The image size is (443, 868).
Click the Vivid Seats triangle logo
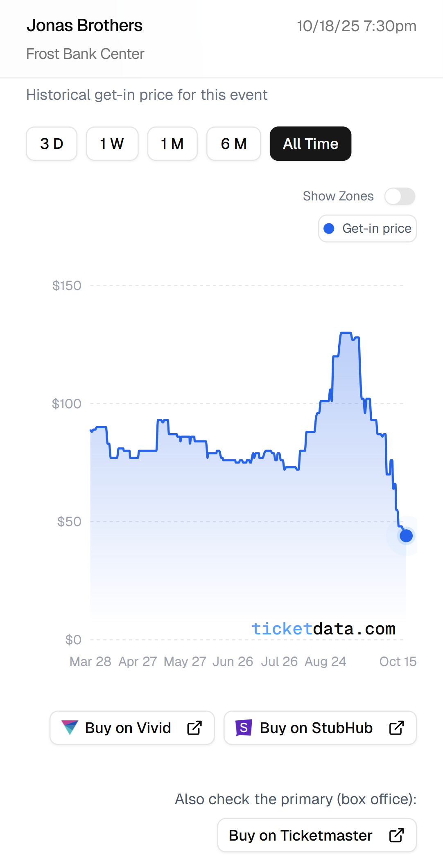pyautogui.click(x=70, y=728)
